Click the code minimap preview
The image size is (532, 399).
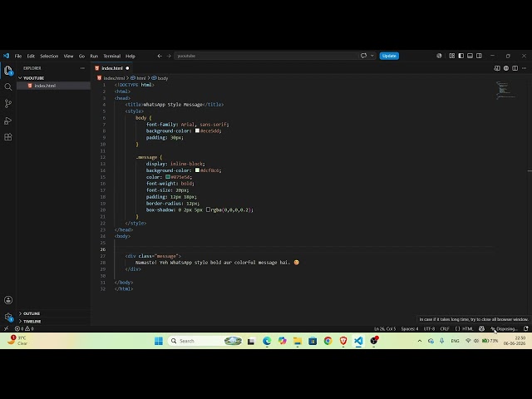click(x=505, y=91)
